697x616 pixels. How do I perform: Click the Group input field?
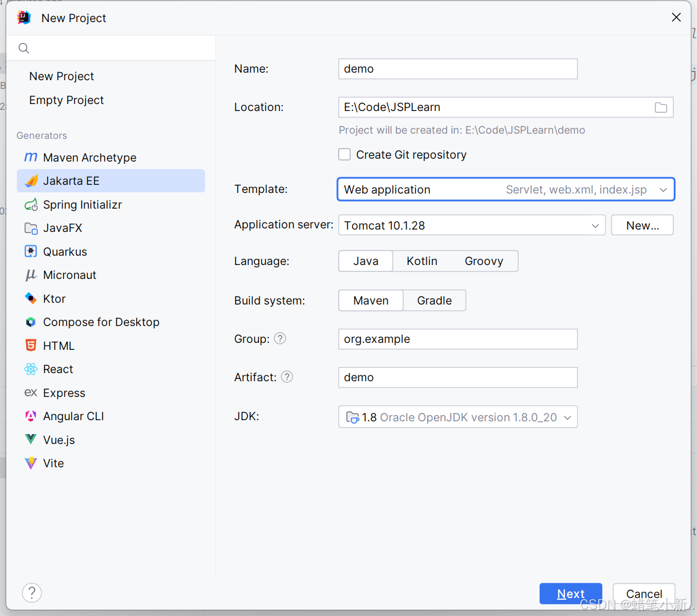[458, 339]
